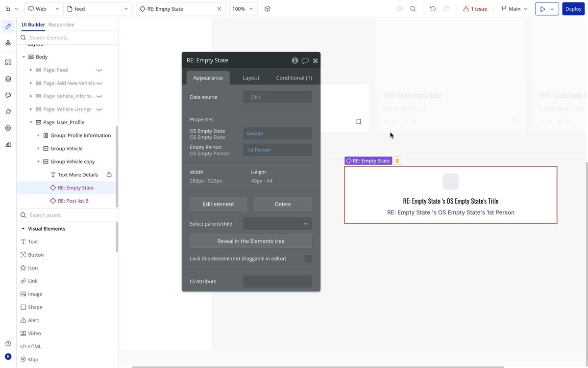Open the Select parent/child dropdown

277,224
